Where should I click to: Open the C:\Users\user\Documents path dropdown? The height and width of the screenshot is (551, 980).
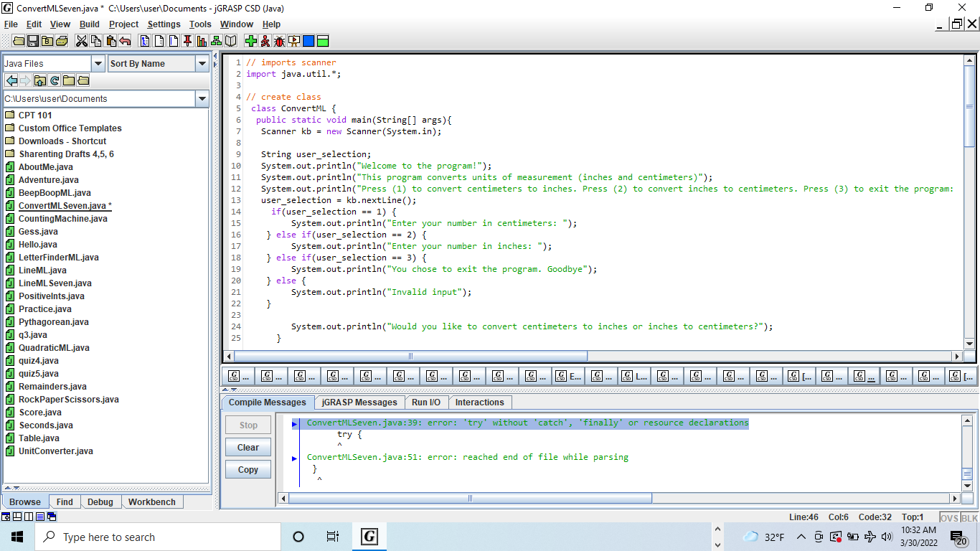coord(202,99)
